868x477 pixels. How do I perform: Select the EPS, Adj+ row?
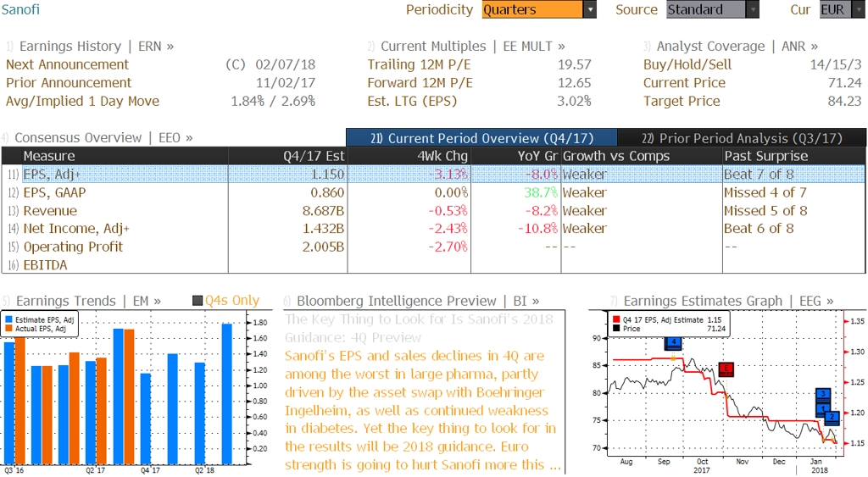433,175
